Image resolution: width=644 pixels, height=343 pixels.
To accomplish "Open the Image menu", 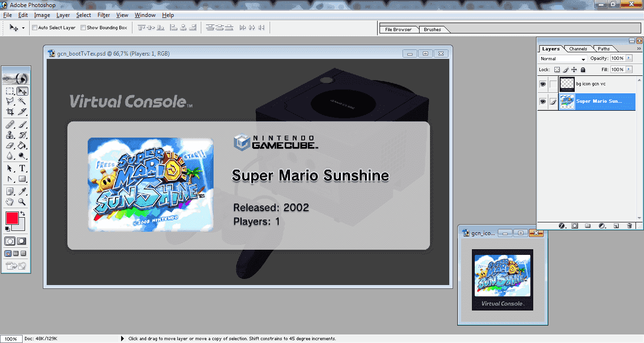I will (42, 15).
